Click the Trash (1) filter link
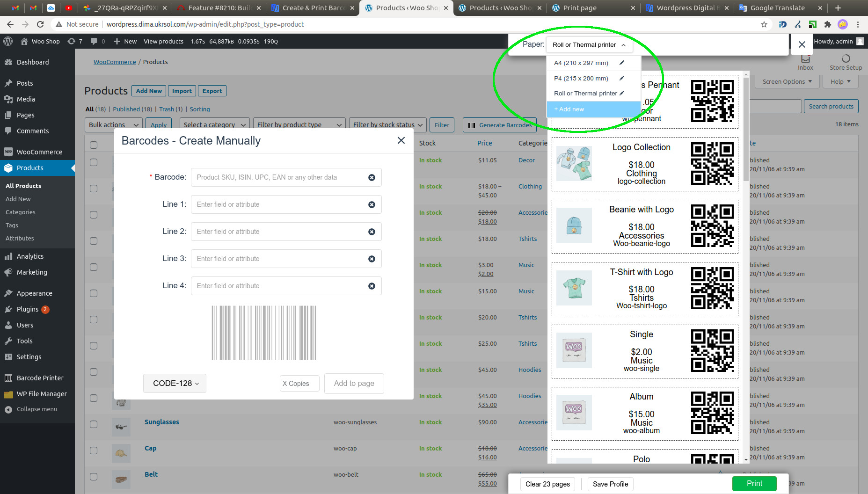Screen dimensions: 868x494 [171, 109]
